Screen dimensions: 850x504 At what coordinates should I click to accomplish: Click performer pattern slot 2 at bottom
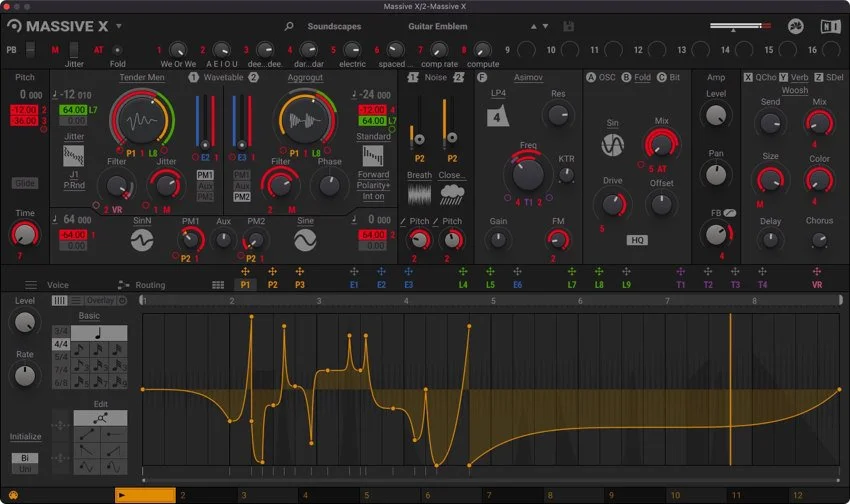[207, 495]
